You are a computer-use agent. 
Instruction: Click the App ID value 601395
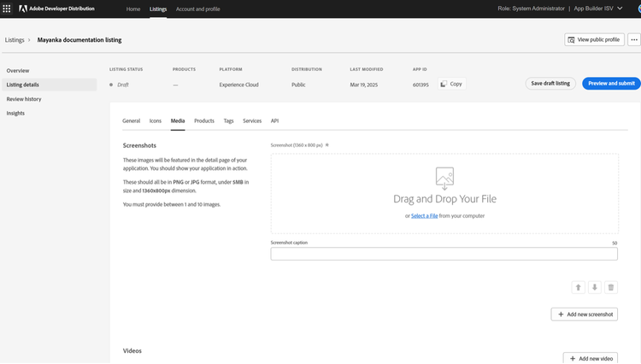point(420,85)
